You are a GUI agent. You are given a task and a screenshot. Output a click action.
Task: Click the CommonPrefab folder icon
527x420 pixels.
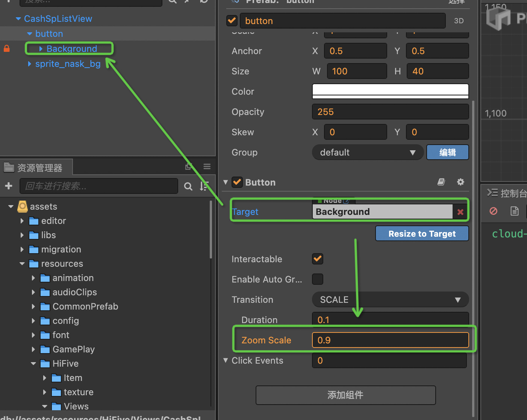45,307
